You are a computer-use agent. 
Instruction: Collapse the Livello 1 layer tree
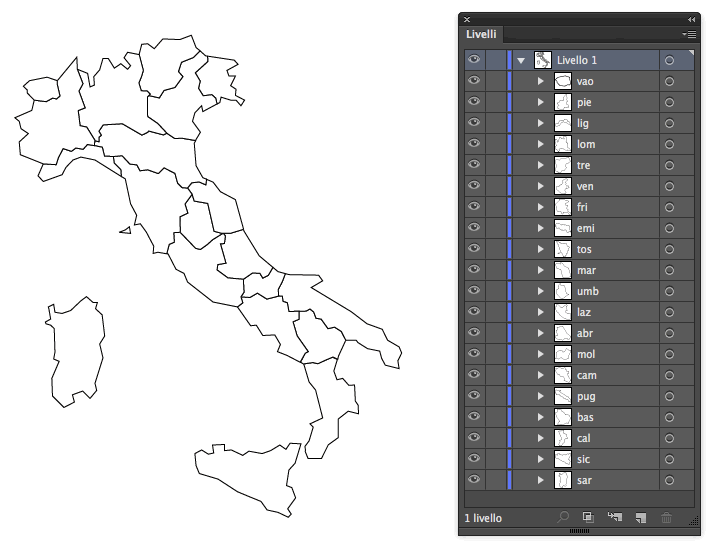tap(521, 60)
